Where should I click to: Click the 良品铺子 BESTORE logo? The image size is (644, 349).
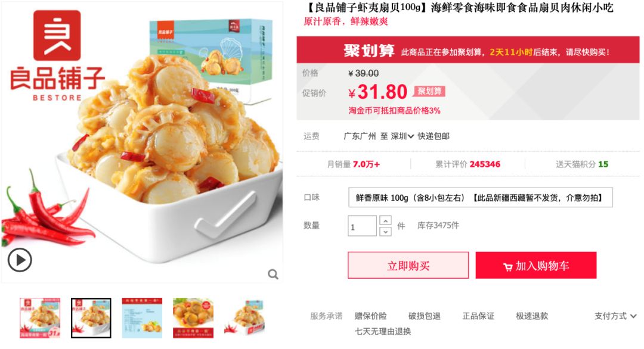point(57,55)
